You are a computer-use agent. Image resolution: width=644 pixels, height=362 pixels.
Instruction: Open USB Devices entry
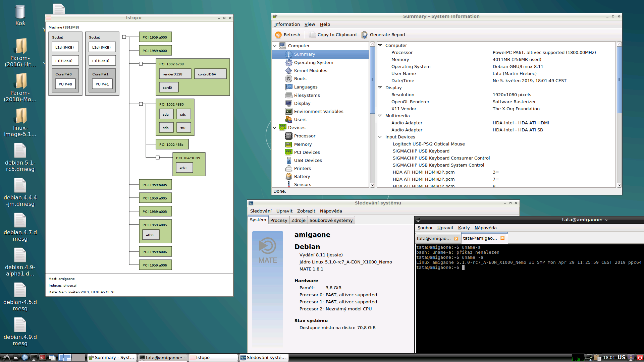308,160
